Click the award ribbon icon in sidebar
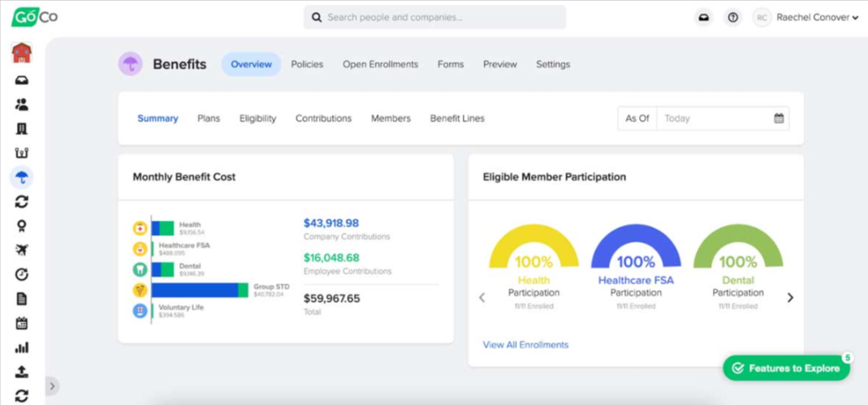 click(x=22, y=226)
